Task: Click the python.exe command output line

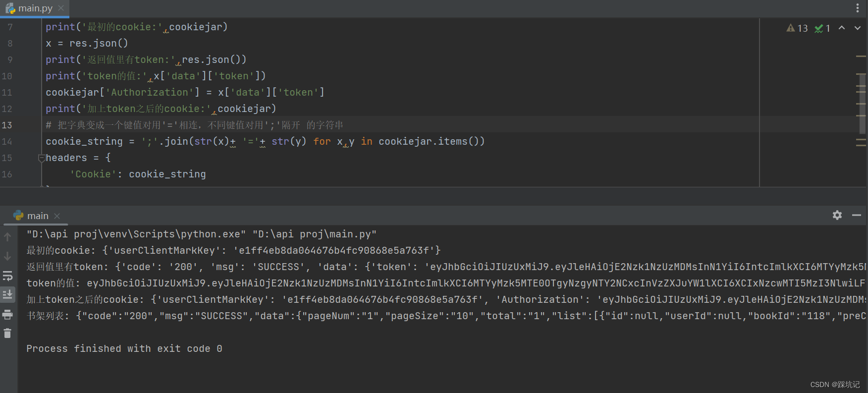Action: [202, 234]
